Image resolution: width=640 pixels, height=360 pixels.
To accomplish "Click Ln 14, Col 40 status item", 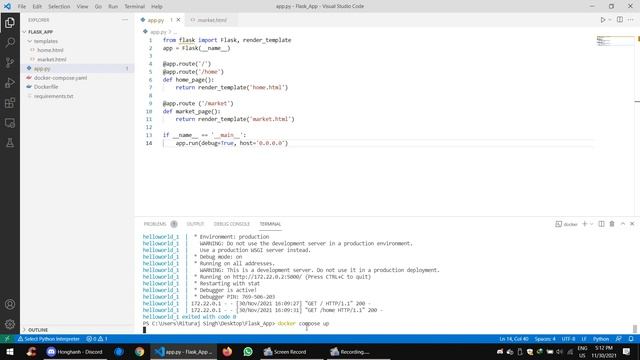I will point(513,339).
